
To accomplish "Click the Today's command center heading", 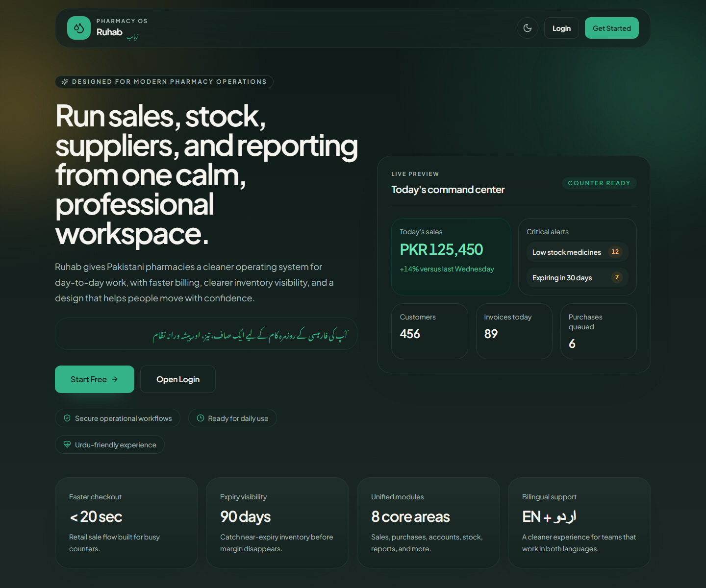I will tap(448, 190).
